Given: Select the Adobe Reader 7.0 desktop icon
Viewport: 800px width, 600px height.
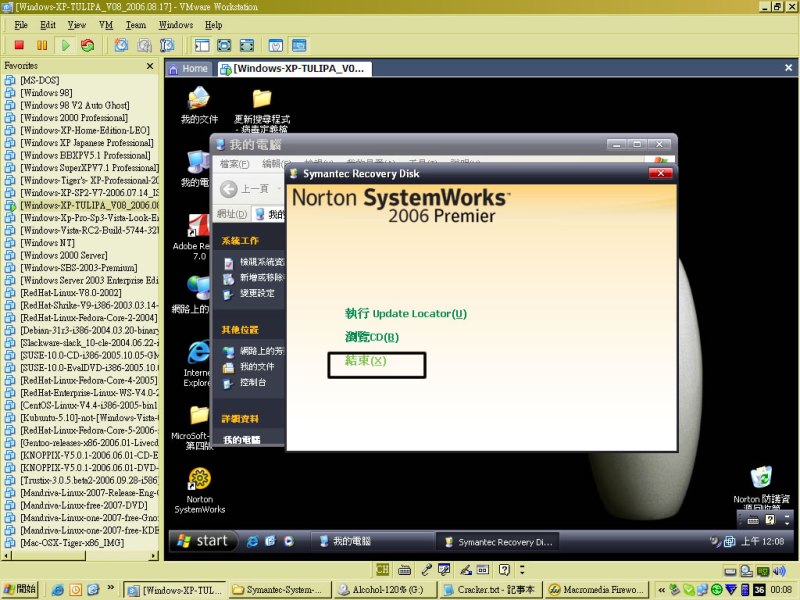Looking at the screenshot, I should tap(194, 237).
